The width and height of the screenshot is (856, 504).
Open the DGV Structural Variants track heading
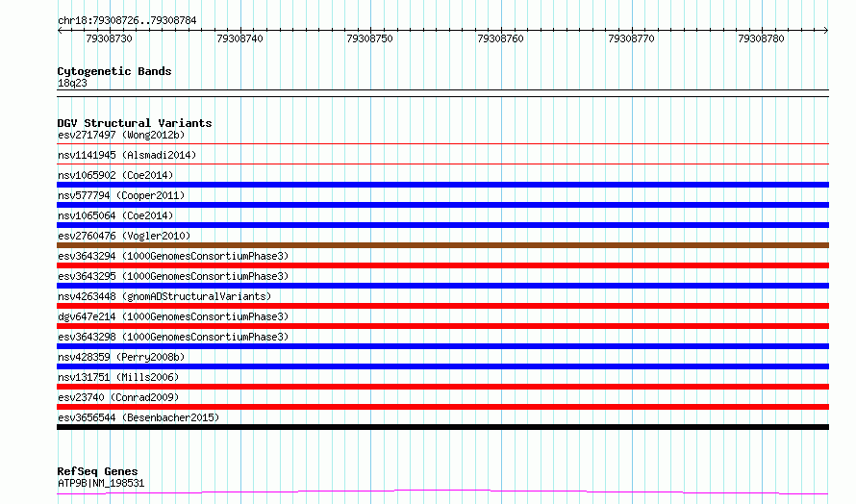point(135,123)
